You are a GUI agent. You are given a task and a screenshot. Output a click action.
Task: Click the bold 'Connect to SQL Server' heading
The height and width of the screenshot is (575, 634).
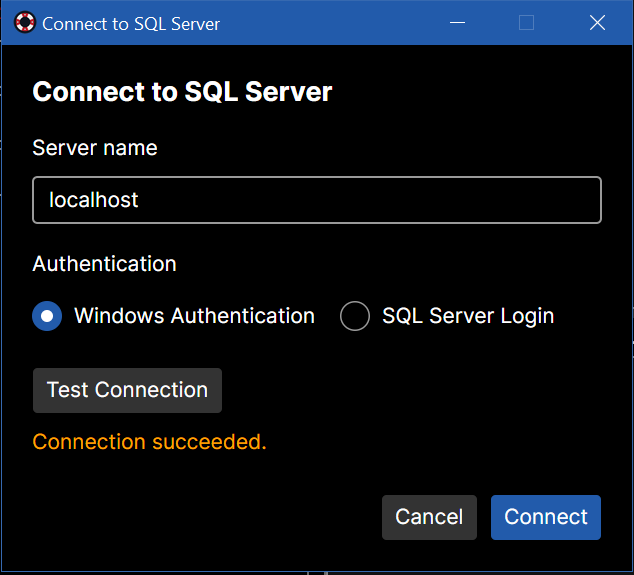(x=182, y=91)
